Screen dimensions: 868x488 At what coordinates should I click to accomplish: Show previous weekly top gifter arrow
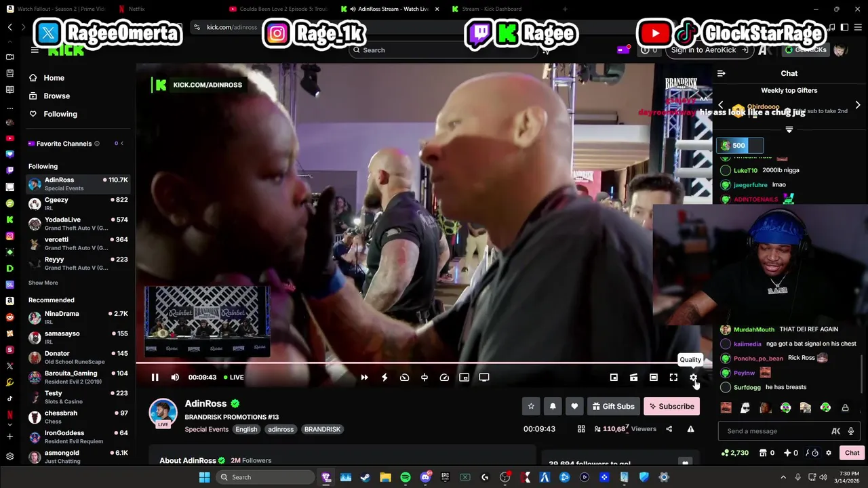(721, 105)
